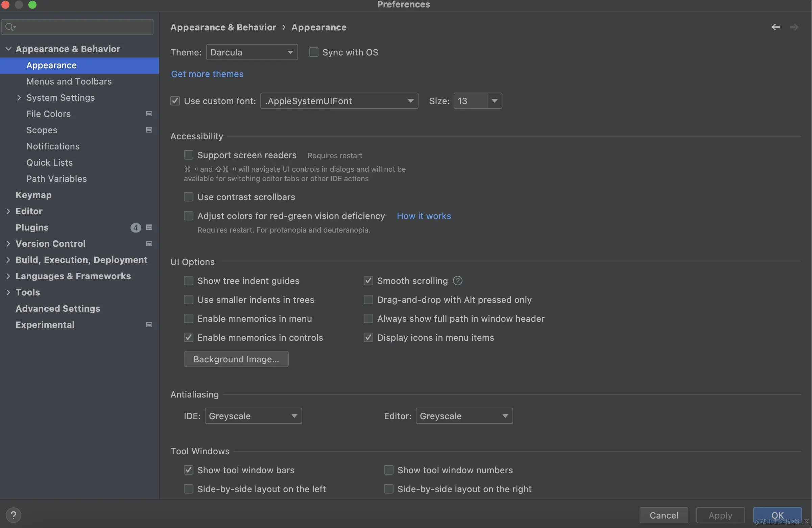Open Get more themes link
812x528 pixels.
click(207, 74)
